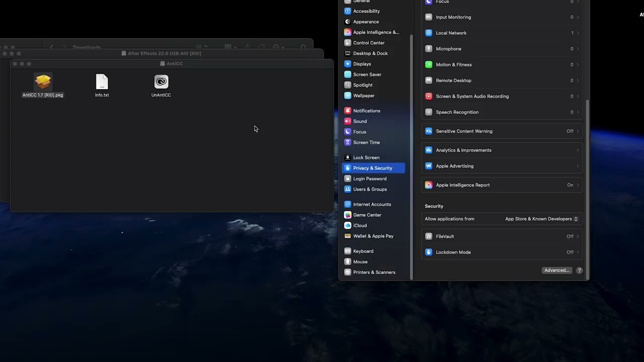Click the AntiCC window title folder icon
644x362 pixels.
[x=163, y=63]
